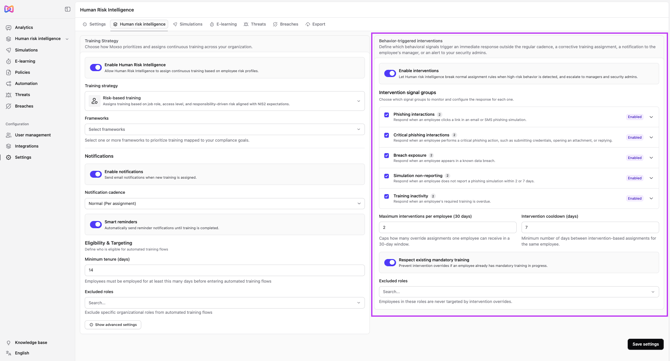Open Analytics in sidebar

pyautogui.click(x=24, y=27)
